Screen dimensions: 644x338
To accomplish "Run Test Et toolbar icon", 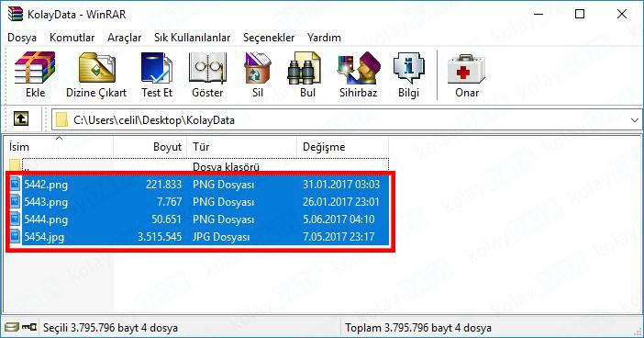I will coord(157,68).
